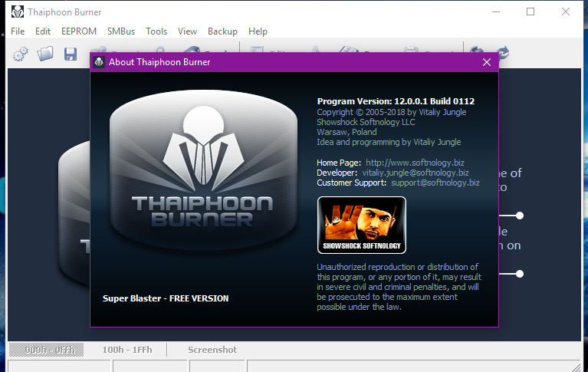Screen dimensions: 588x372
Task: Open the EEPROM menu
Action: 79,31
